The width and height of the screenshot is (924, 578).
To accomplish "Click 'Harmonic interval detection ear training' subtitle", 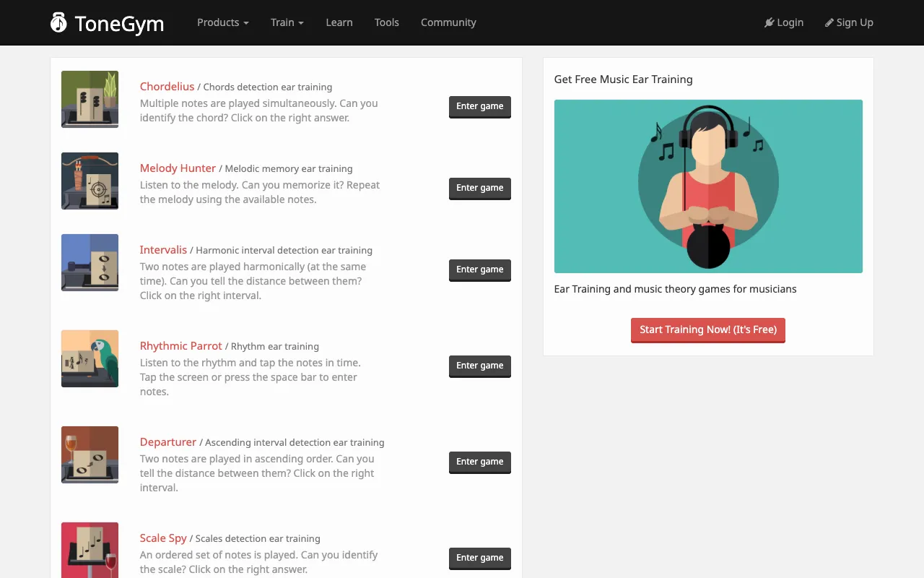I will (284, 251).
